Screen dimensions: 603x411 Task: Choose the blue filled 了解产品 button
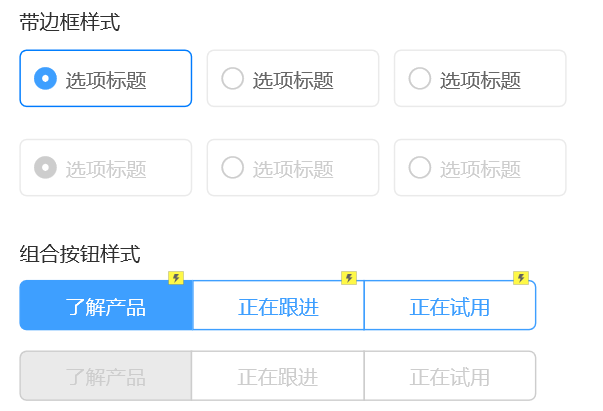click(106, 306)
